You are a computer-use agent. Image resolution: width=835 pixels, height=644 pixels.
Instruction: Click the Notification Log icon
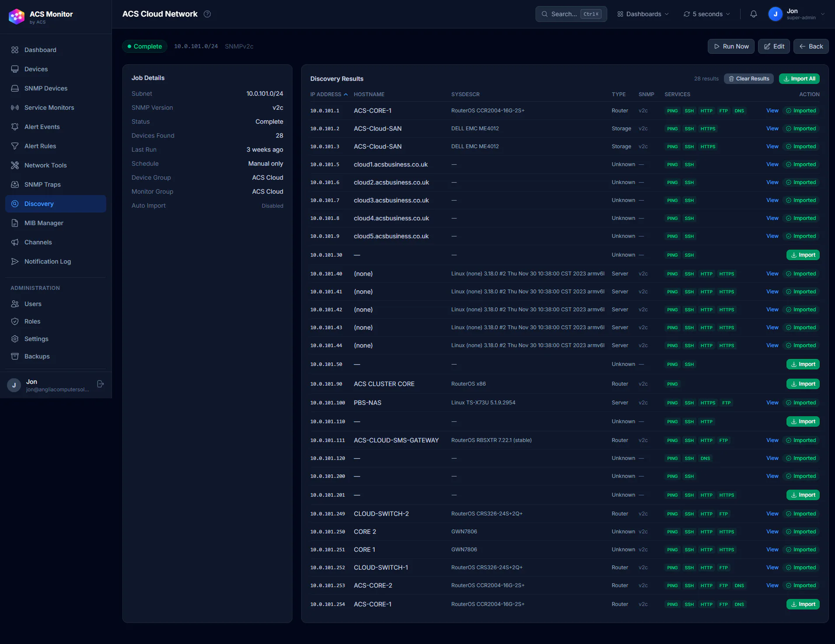(15, 261)
